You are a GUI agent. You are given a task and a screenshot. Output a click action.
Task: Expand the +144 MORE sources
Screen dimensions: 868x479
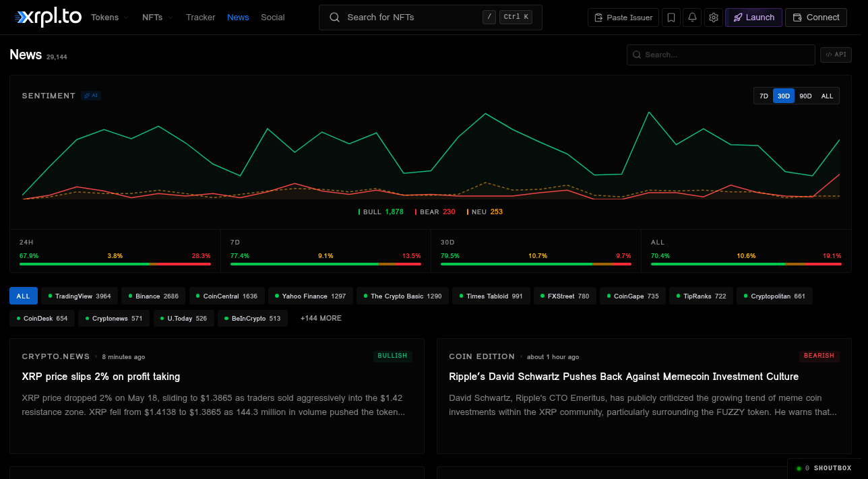(321, 318)
